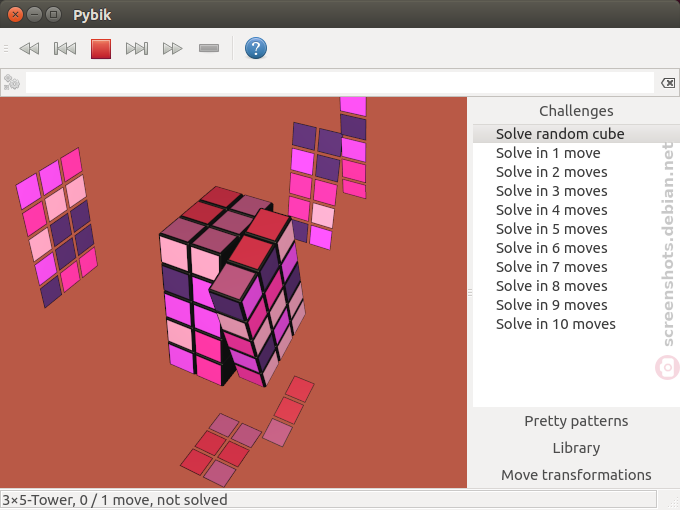Viewport: 680px width, 510px height.
Task: Choose Solve in 10 moves
Action: point(576,324)
